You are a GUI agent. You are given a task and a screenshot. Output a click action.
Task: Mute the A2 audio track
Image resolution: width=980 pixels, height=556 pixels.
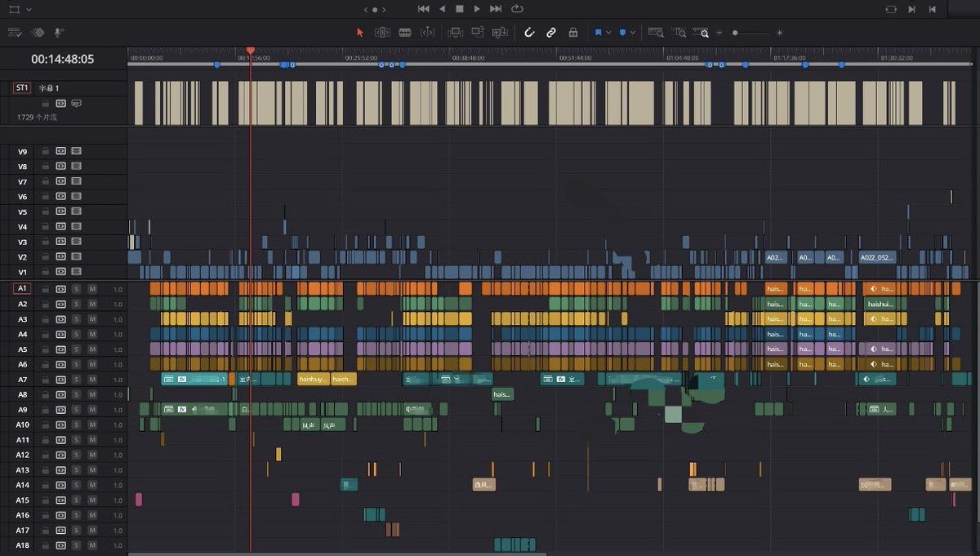[x=92, y=304]
